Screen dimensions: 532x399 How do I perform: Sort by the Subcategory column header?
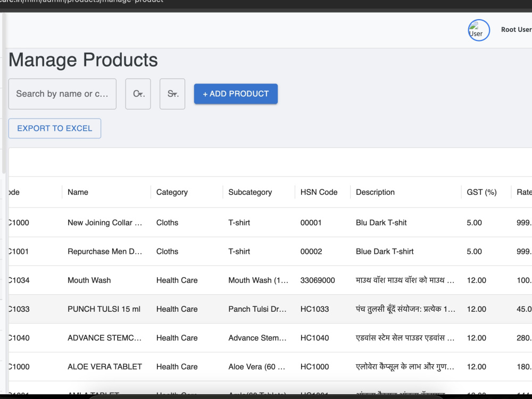coord(250,192)
